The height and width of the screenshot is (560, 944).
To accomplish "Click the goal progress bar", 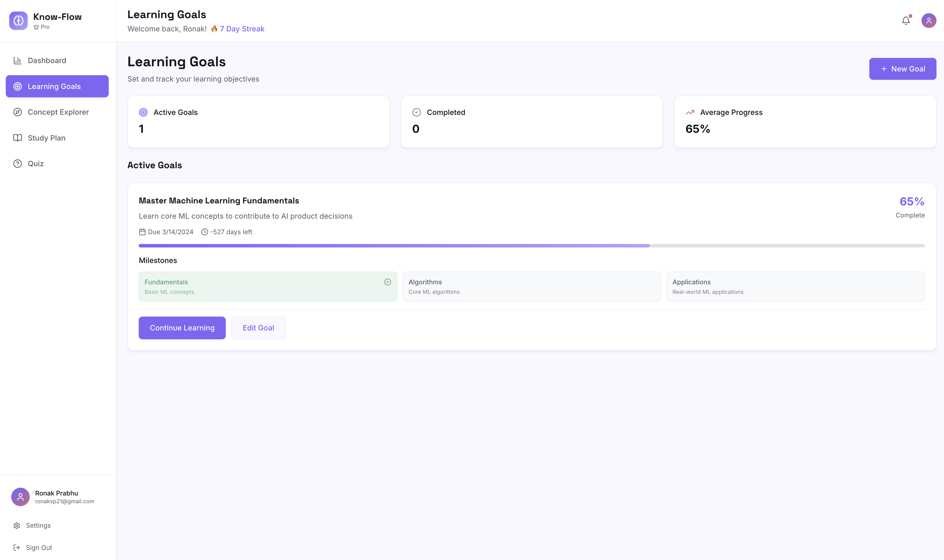I will 531,246.
